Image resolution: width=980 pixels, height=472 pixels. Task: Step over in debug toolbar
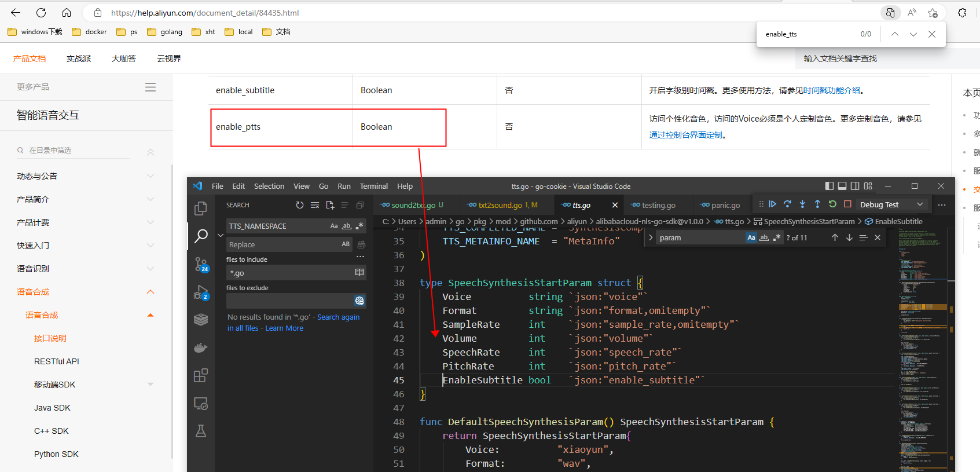787,204
